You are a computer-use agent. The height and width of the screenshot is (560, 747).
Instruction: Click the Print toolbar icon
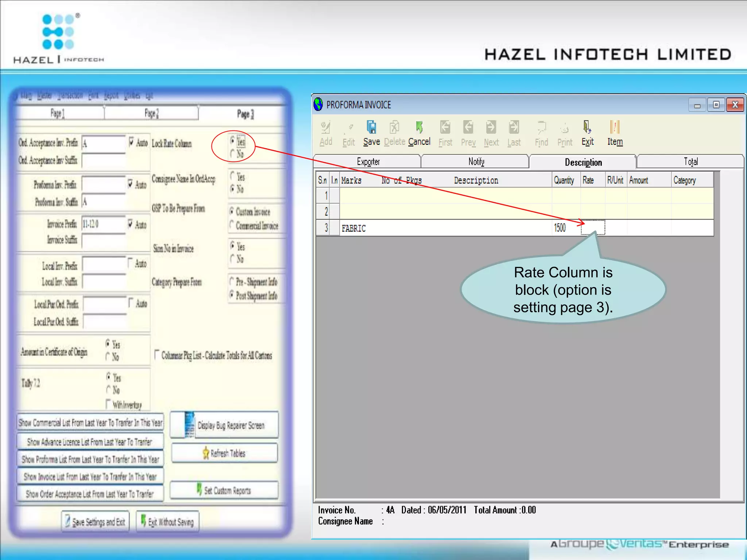(565, 128)
